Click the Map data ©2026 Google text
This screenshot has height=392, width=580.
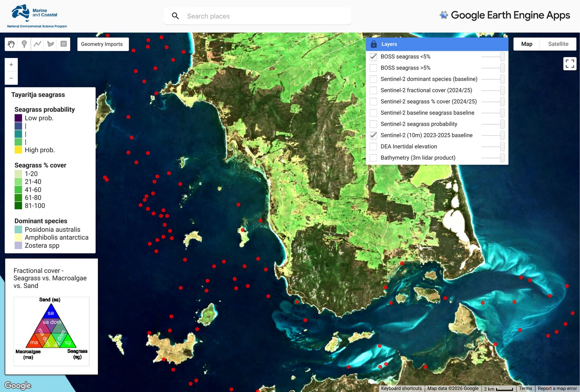click(453, 388)
